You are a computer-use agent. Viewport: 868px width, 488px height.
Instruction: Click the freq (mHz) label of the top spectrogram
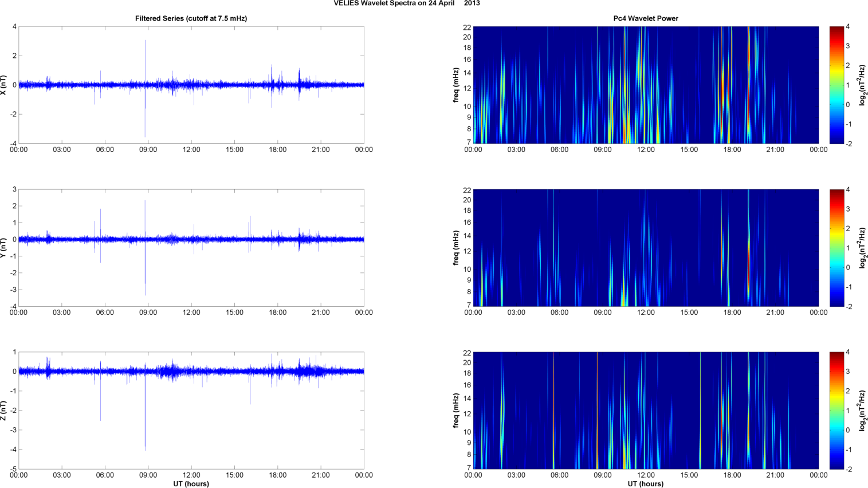point(456,85)
